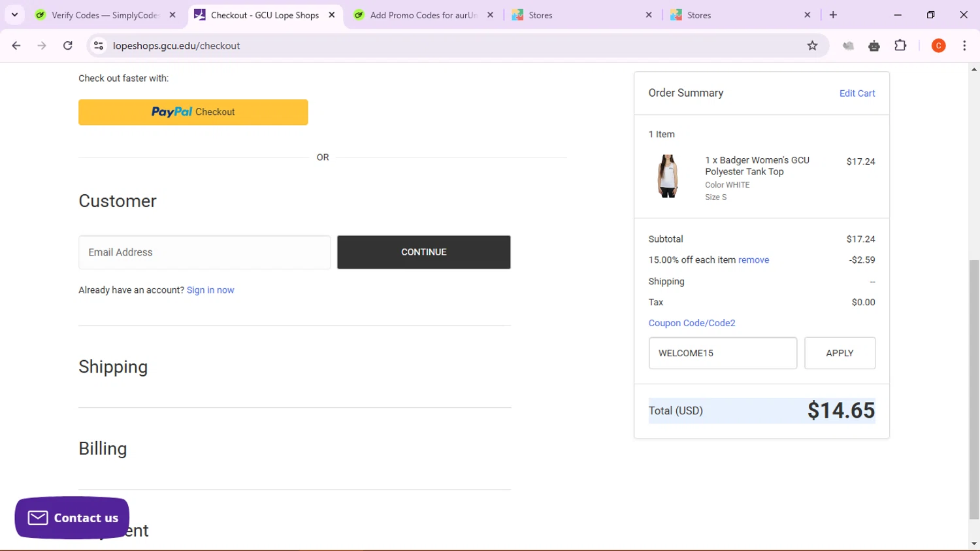Click the address bar URL
Image resolution: width=980 pixels, height=551 pixels.
(x=176, y=46)
